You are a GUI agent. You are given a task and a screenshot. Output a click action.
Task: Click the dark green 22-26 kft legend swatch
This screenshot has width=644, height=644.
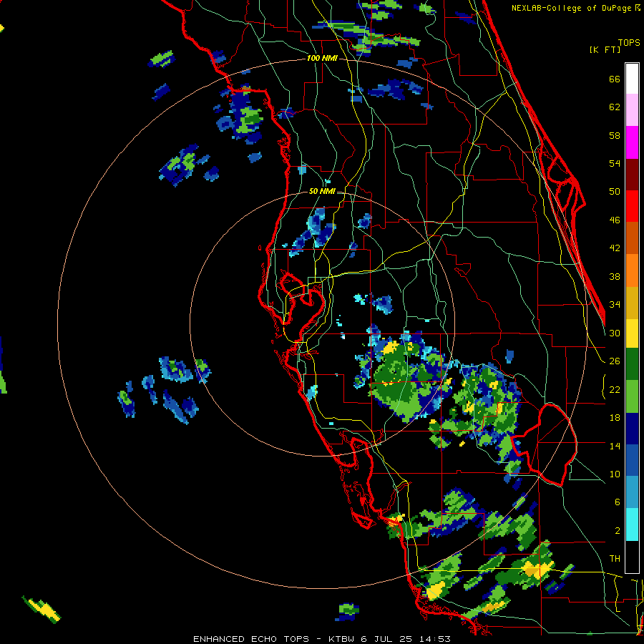(632, 364)
